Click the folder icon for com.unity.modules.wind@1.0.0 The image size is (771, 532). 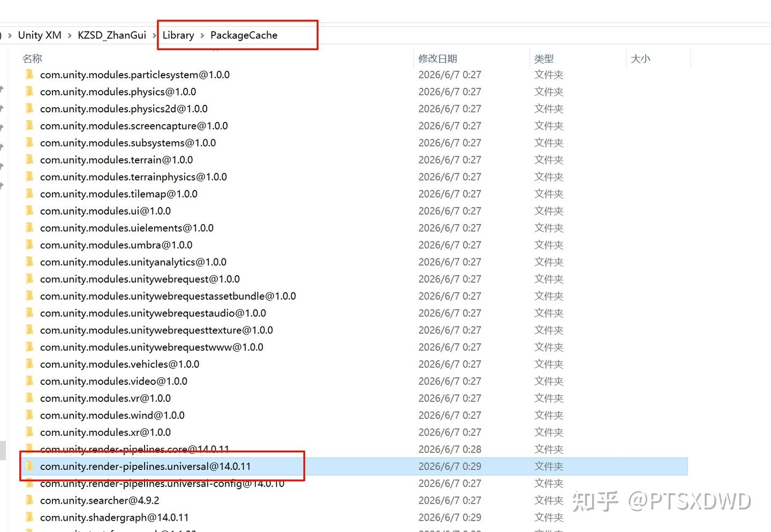(x=29, y=415)
